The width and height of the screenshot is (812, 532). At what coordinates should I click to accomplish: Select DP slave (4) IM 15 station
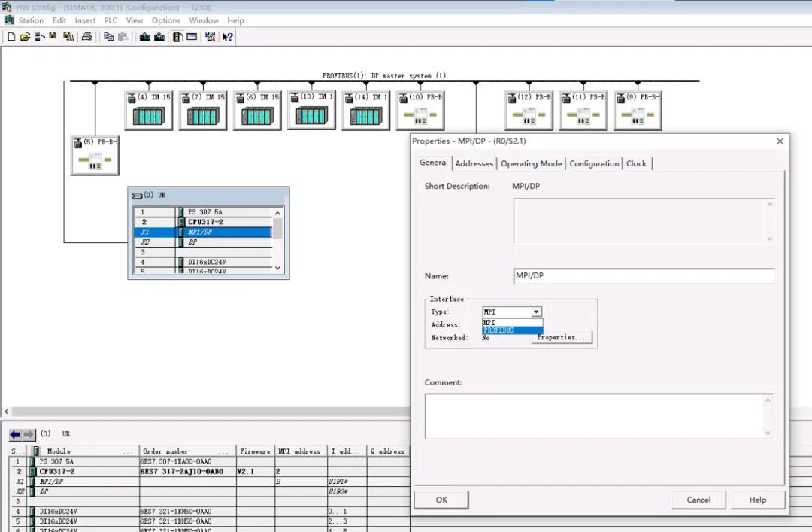pyautogui.click(x=149, y=111)
